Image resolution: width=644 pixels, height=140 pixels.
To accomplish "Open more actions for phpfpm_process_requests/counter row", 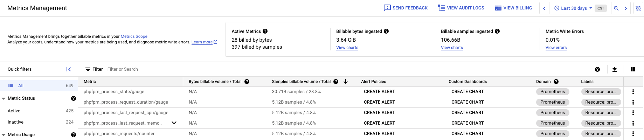I will [633, 134].
